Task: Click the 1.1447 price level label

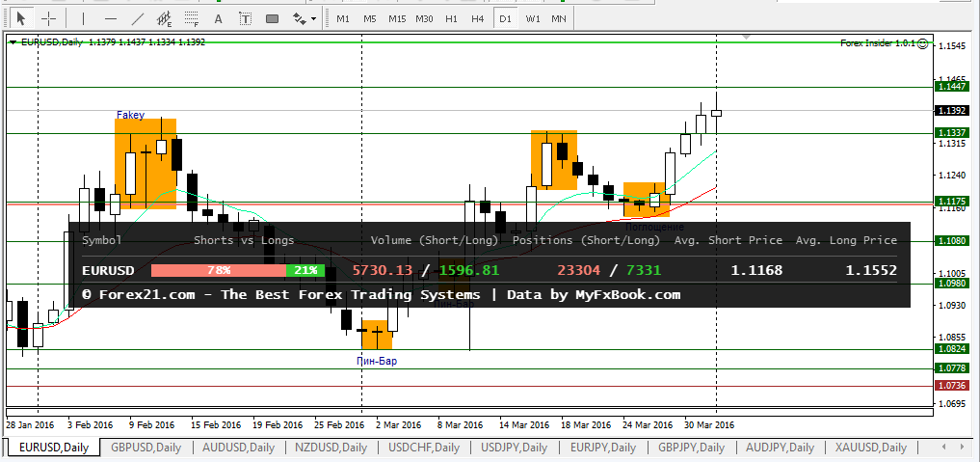Action: click(951, 88)
